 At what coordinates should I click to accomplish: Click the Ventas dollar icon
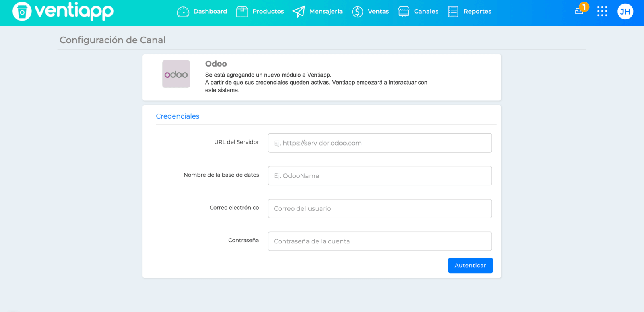(x=357, y=12)
